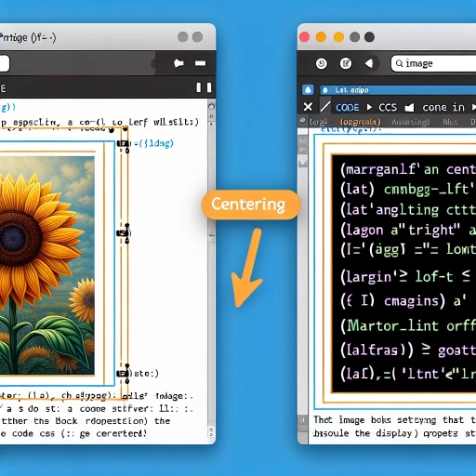Click the "cone in" breadcrumb item
This screenshot has width=476, height=476.
(x=443, y=108)
